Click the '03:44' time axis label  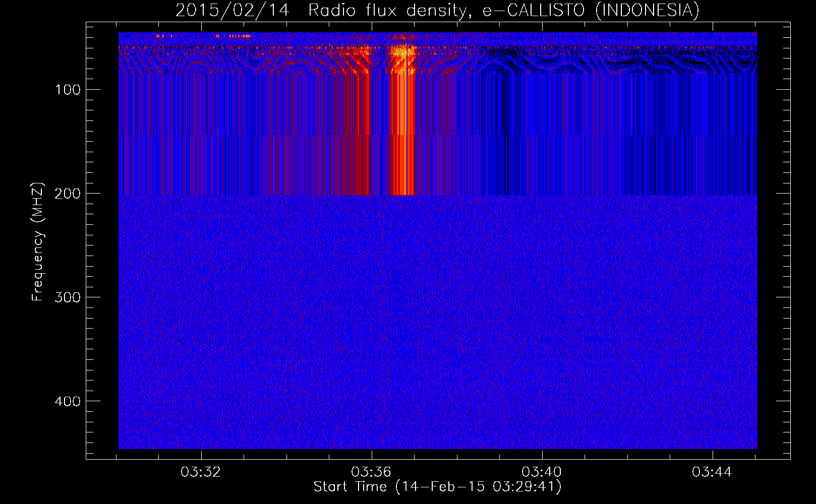click(712, 472)
